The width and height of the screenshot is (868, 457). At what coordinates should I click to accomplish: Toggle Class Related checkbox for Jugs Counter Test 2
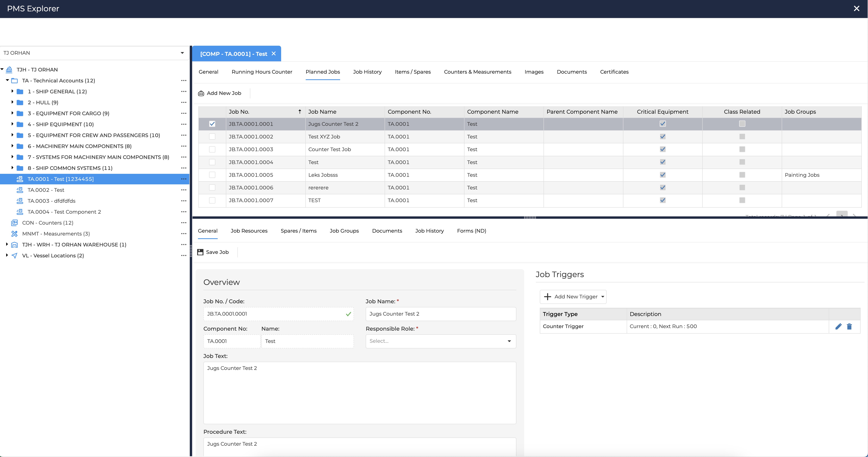742,124
